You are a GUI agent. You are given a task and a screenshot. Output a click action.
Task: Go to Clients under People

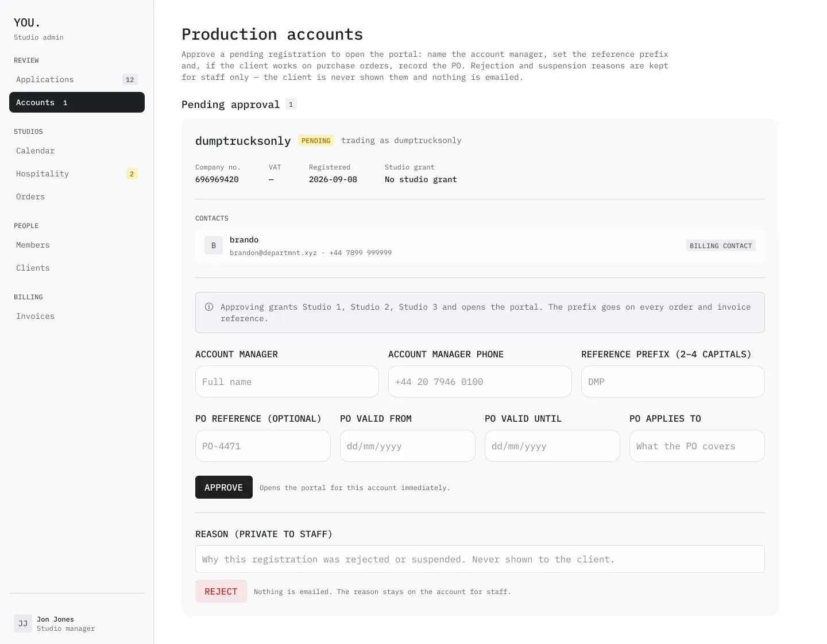[77, 268]
